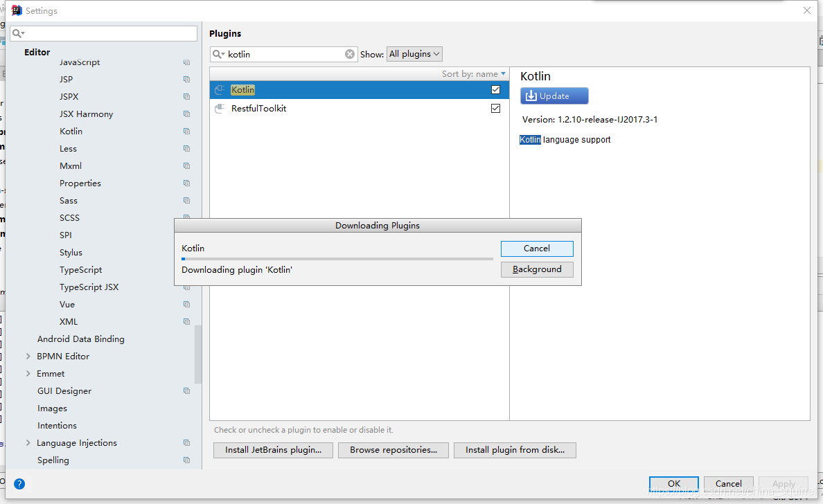
Task: Click Browse repositories button
Action: (x=393, y=450)
